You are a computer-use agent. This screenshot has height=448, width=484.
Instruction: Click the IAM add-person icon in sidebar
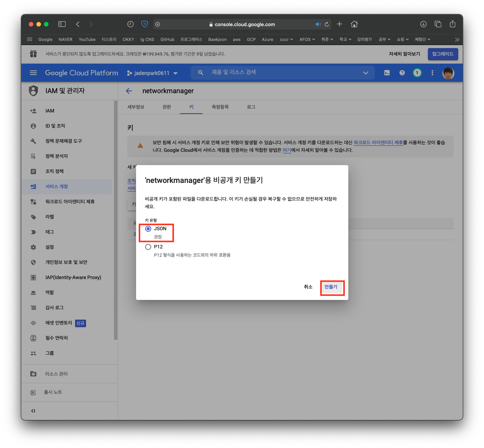pos(33,111)
